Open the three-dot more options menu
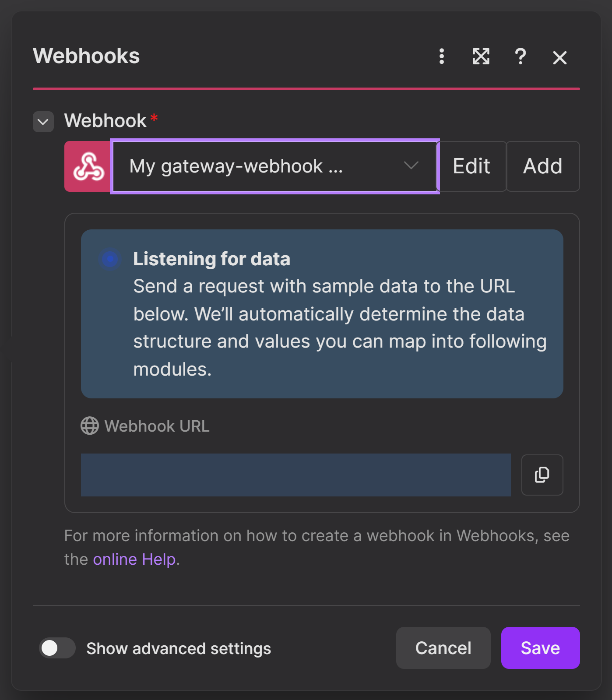This screenshot has height=700, width=612. (442, 56)
